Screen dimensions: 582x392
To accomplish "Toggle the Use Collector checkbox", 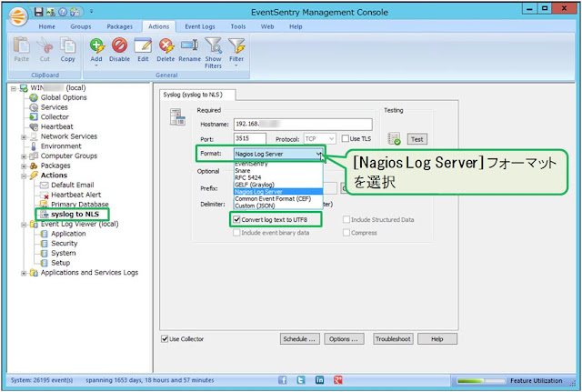I will pyautogui.click(x=165, y=339).
